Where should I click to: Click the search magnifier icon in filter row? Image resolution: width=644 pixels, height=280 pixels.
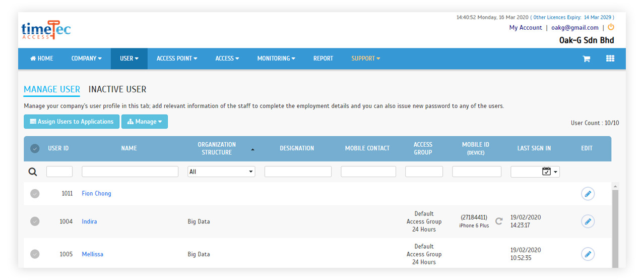[33, 172]
